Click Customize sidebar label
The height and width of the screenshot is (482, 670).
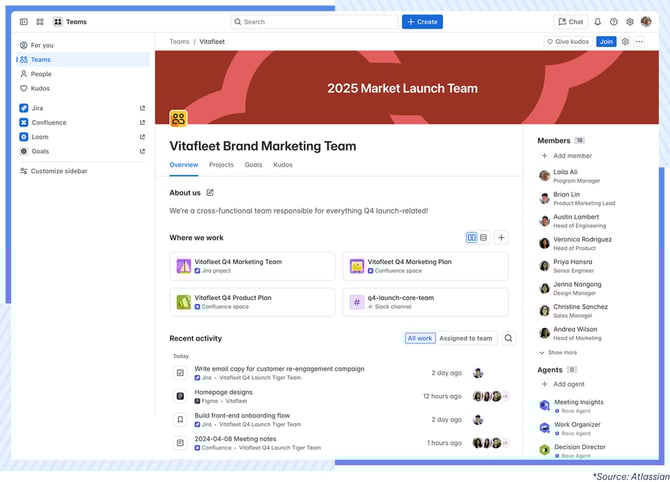coord(59,171)
